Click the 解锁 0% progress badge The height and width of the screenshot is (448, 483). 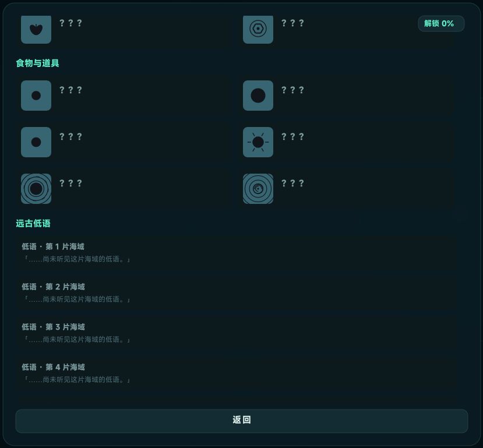click(441, 23)
